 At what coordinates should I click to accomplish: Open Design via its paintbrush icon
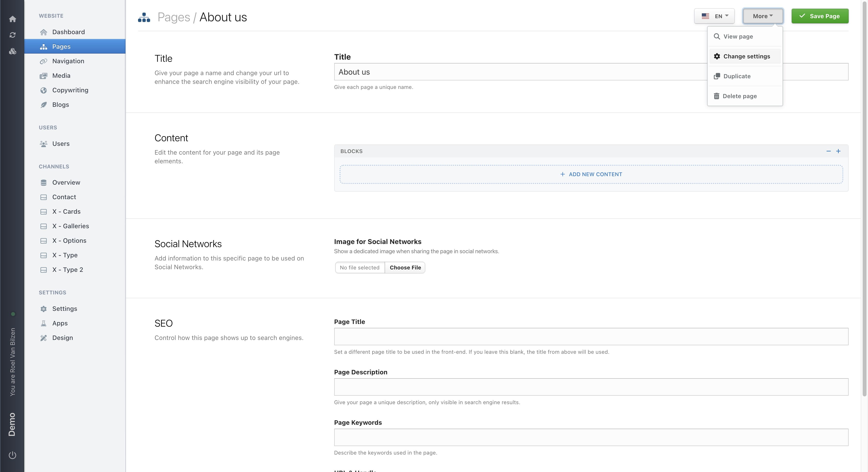[x=44, y=338]
